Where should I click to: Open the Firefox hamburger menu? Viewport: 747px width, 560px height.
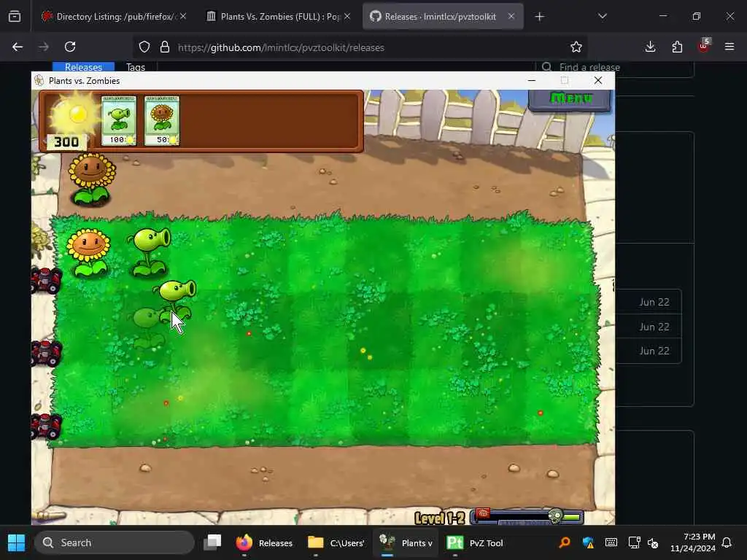click(729, 47)
